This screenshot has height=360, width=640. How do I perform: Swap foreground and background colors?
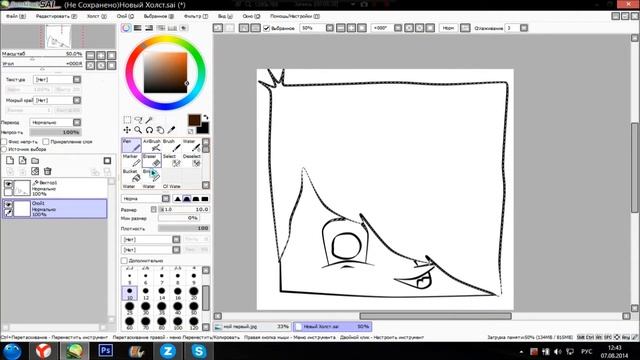(x=205, y=117)
